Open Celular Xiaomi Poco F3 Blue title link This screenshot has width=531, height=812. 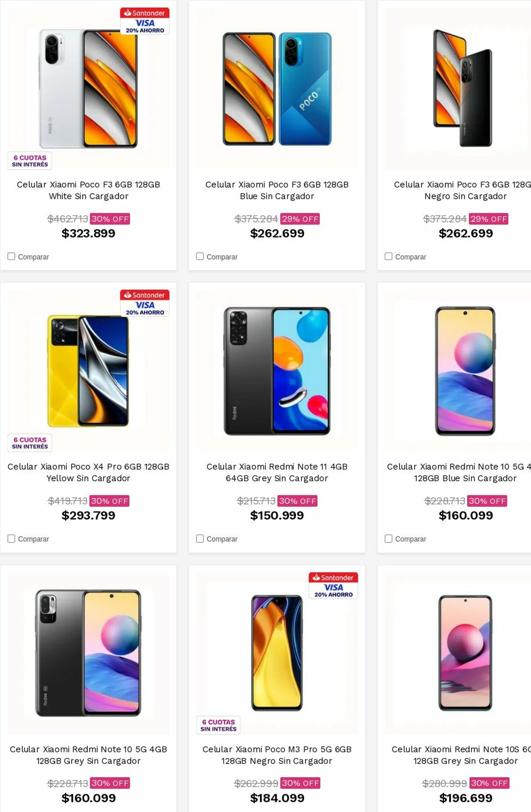tap(277, 190)
